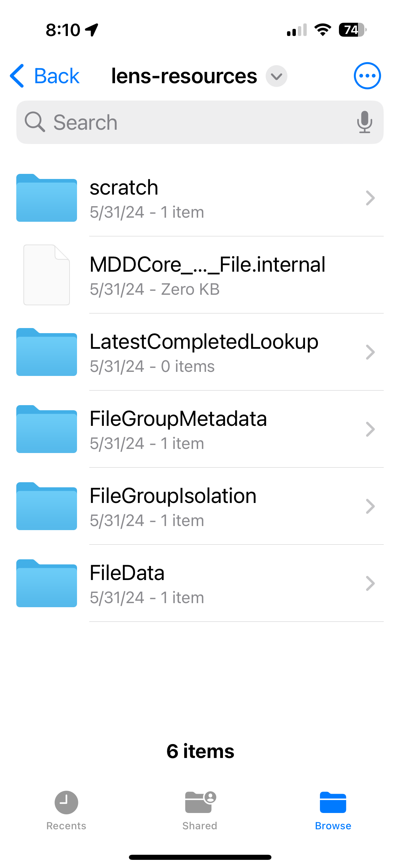Tap the scratch folder icon
Viewport: 400px width, 868px height.
46,198
